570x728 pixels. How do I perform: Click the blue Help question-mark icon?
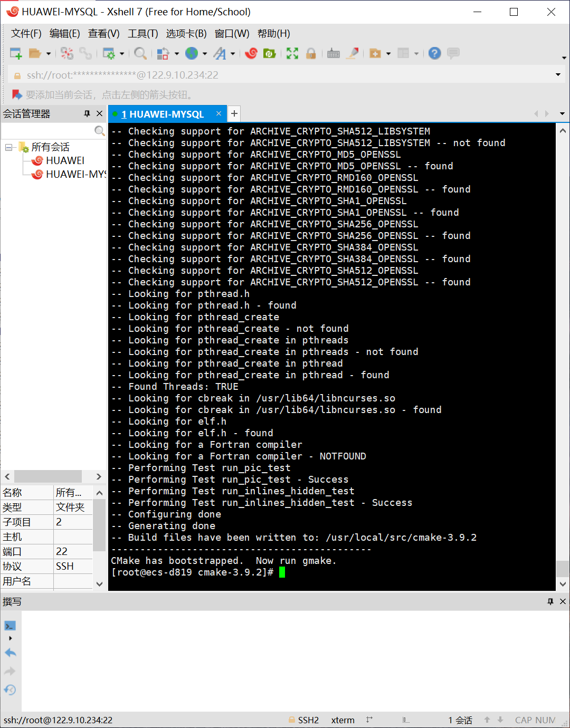tap(435, 53)
